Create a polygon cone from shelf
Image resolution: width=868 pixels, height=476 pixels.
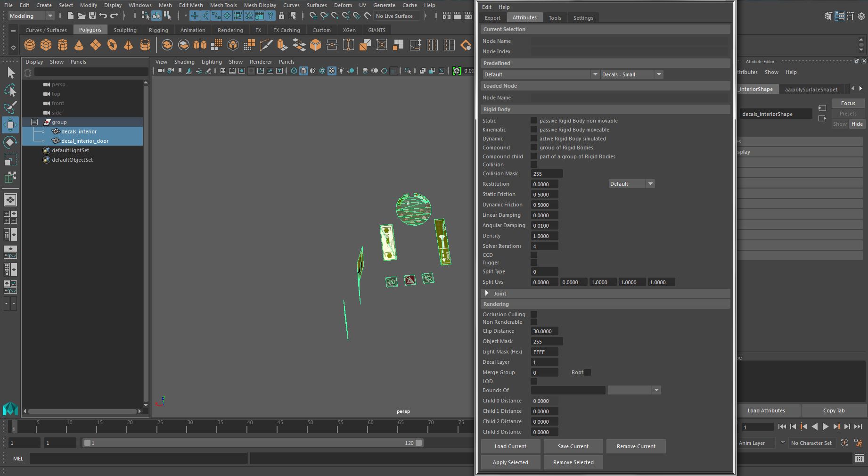click(79, 45)
